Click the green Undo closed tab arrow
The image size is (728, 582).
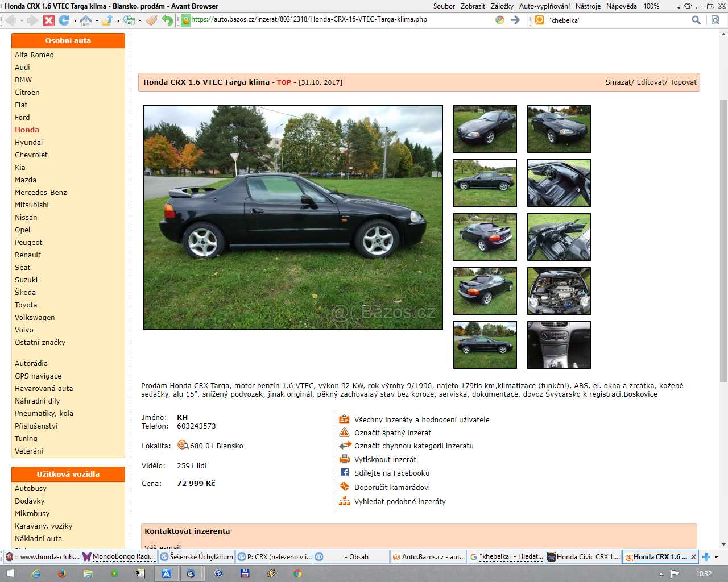(167, 20)
